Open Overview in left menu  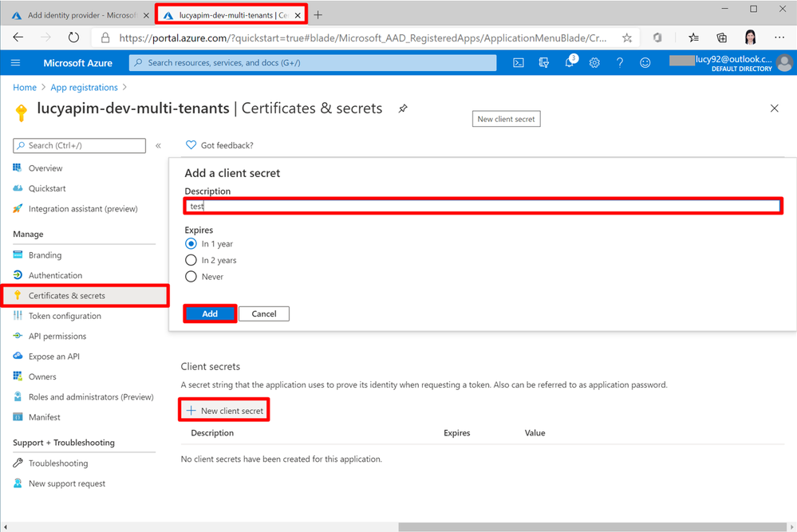45,168
